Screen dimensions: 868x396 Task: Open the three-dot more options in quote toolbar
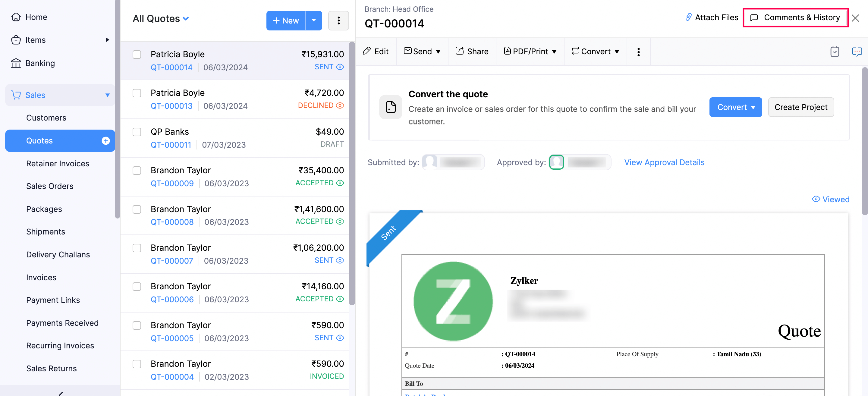coord(638,51)
